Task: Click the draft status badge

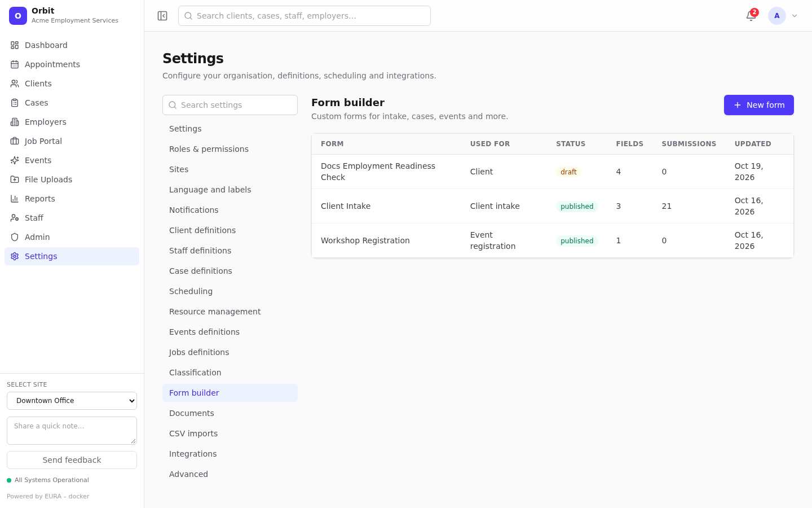Action: coord(568,172)
